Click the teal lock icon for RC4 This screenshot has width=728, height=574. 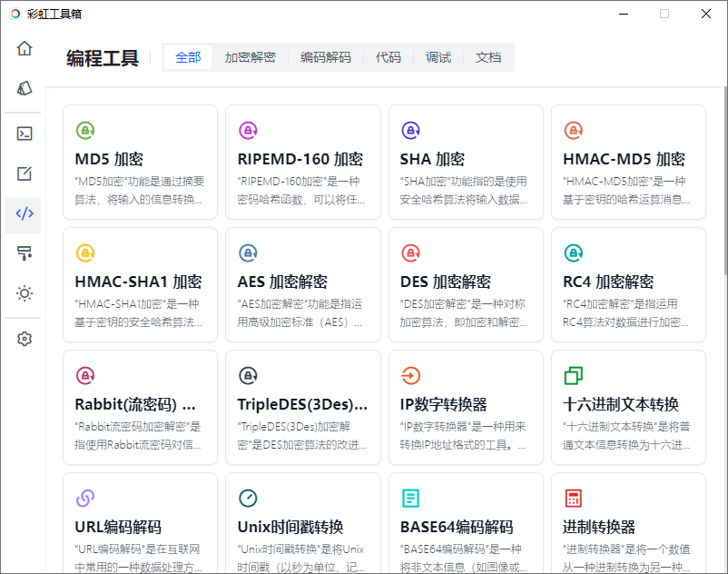click(574, 253)
